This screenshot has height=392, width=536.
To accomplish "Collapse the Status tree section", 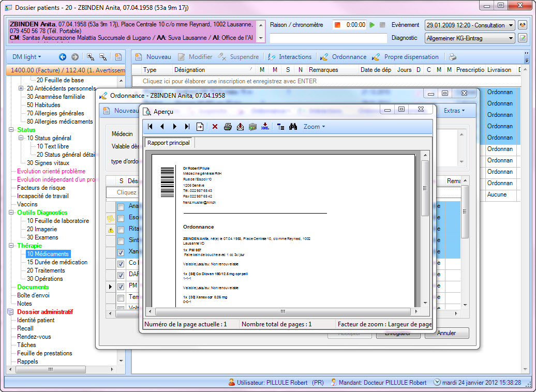I will point(11,130).
